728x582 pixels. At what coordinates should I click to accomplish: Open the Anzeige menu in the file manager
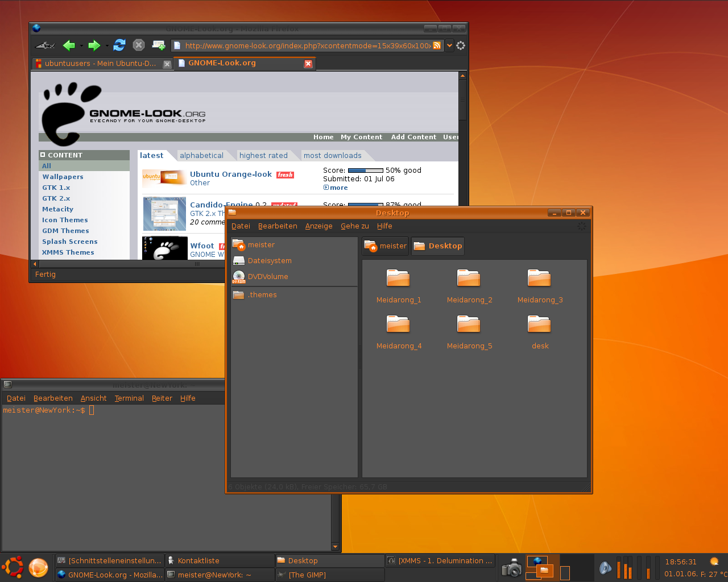point(318,226)
